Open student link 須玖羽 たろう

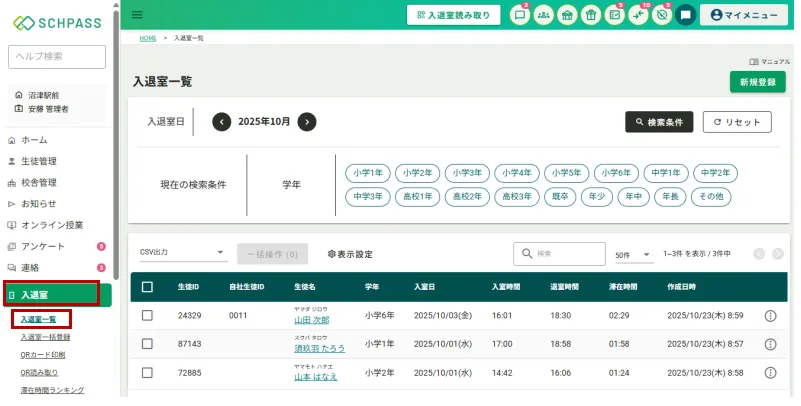[x=318, y=349]
